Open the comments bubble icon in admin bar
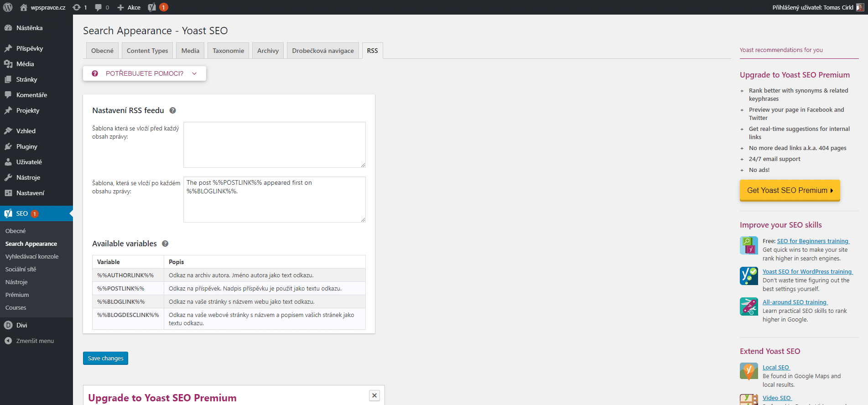This screenshot has width=868, height=405. 98,7
